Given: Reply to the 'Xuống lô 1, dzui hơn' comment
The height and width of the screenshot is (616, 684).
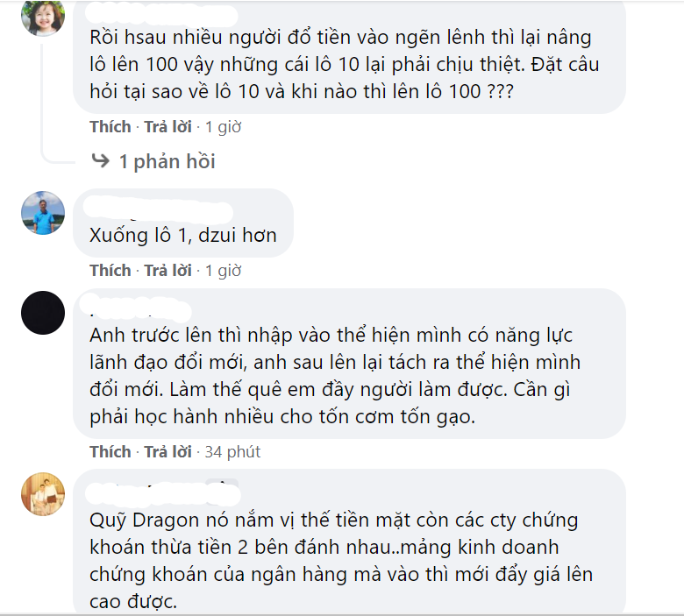Looking at the screenshot, I should (168, 271).
